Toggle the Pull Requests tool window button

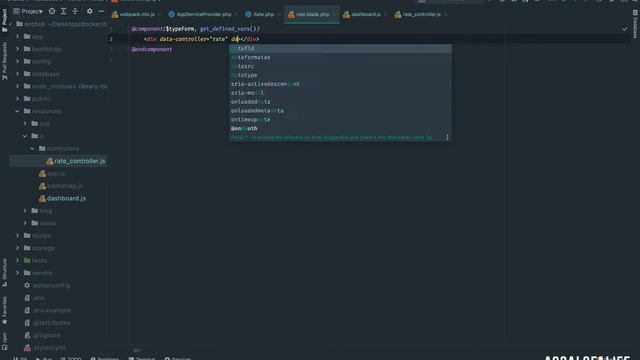click(x=4, y=61)
